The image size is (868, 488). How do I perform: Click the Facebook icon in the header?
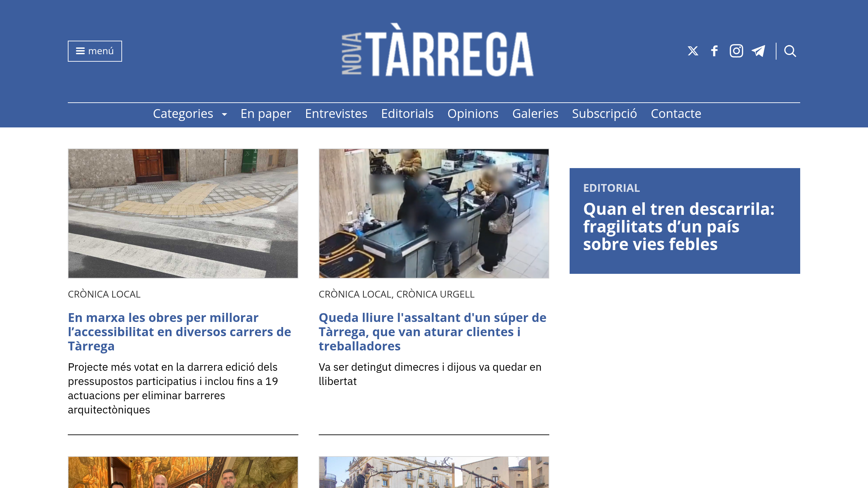pos(714,51)
